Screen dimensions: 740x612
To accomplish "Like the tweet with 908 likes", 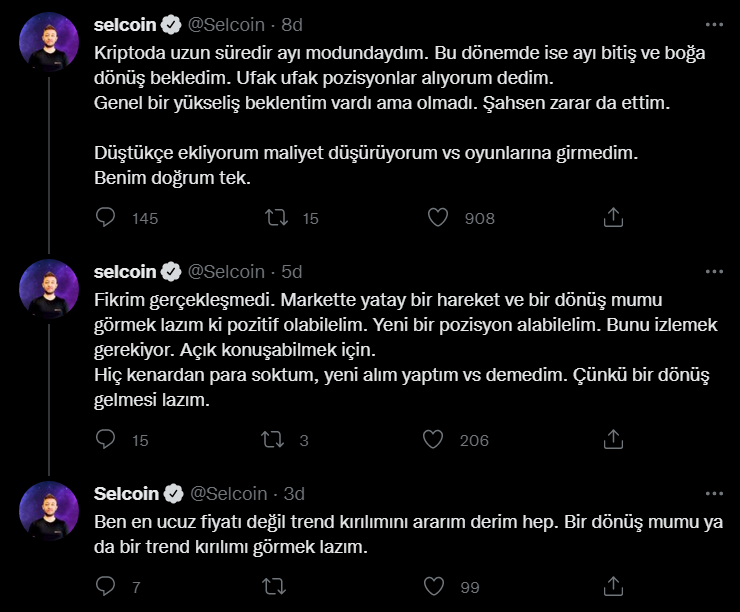I will [437, 217].
